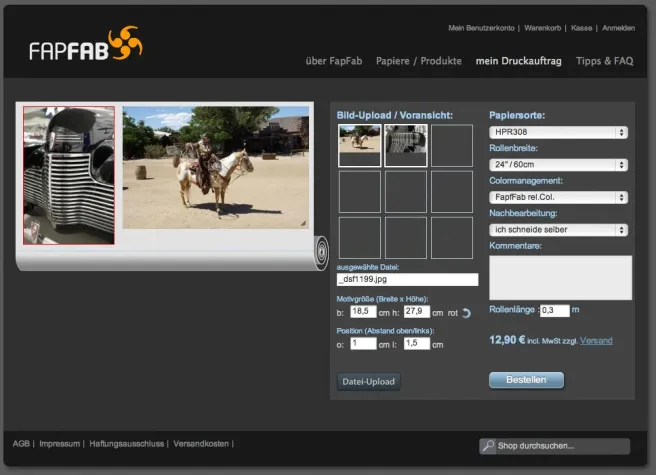This screenshot has width=656, height=475.
Task: Click the paper roll end icon
Action: [x=320, y=253]
